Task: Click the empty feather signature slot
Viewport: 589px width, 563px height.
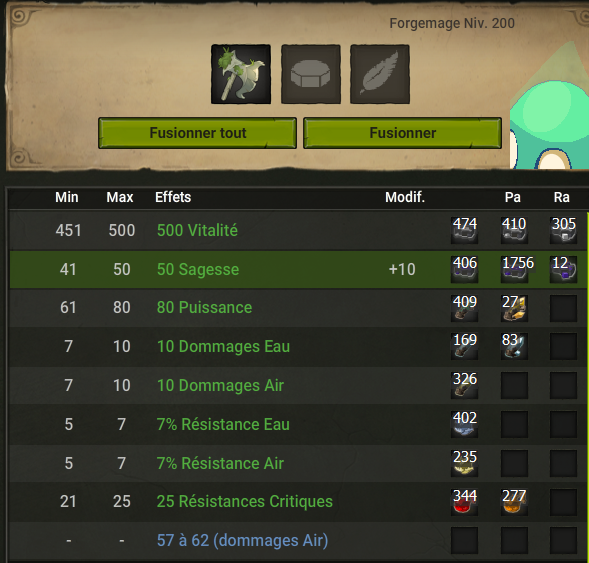Action: click(x=380, y=74)
